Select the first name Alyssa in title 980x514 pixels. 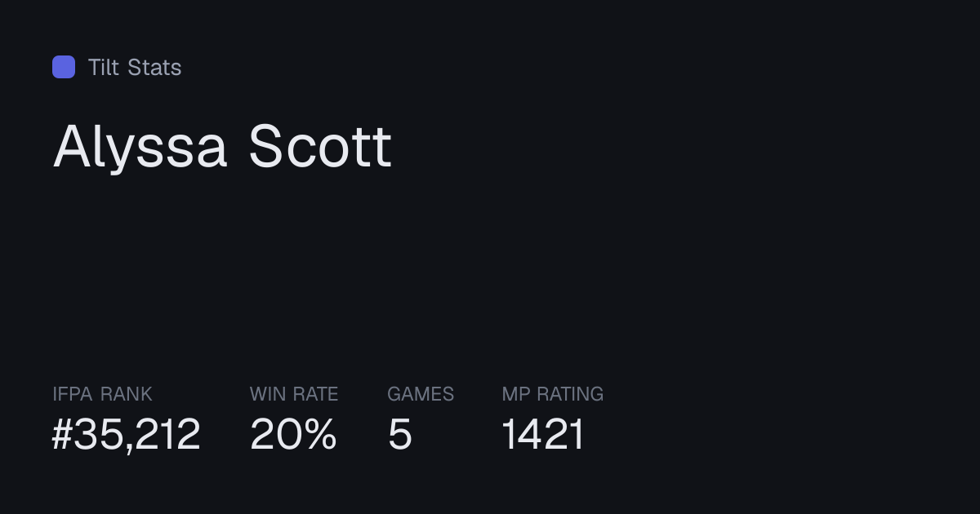point(140,148)
